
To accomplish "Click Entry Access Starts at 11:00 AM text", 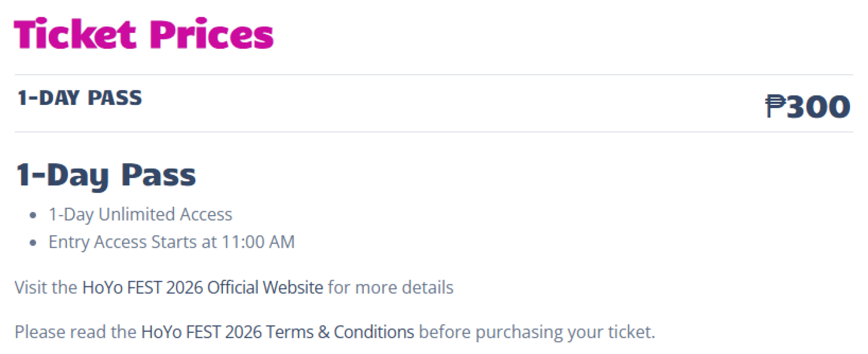I will pyautogui.click(x=171, y=242).
